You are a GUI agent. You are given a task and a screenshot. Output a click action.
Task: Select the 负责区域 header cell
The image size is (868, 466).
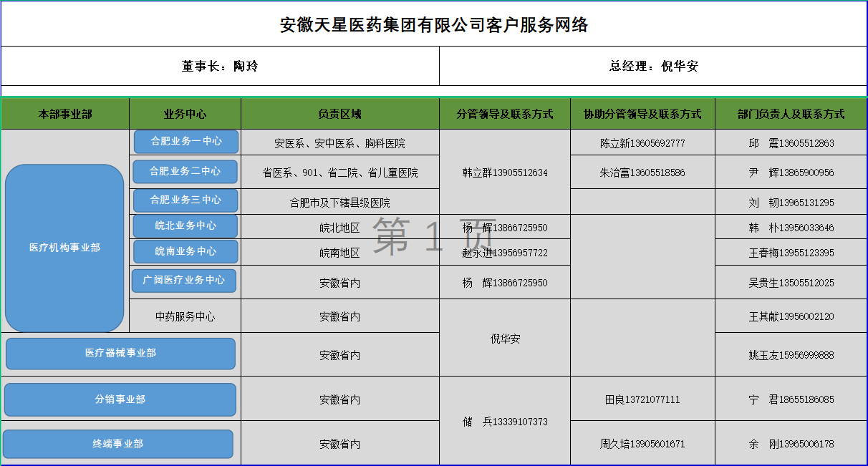(x=340, y=114)
